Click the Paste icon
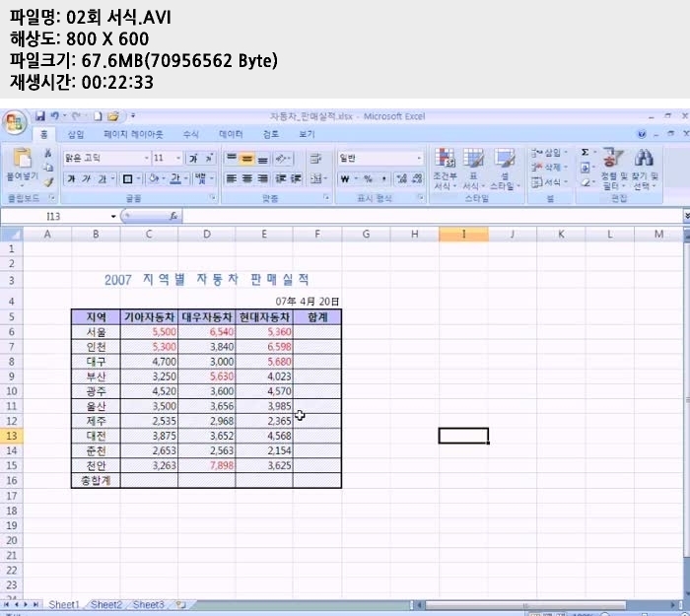 pos(22,160)
